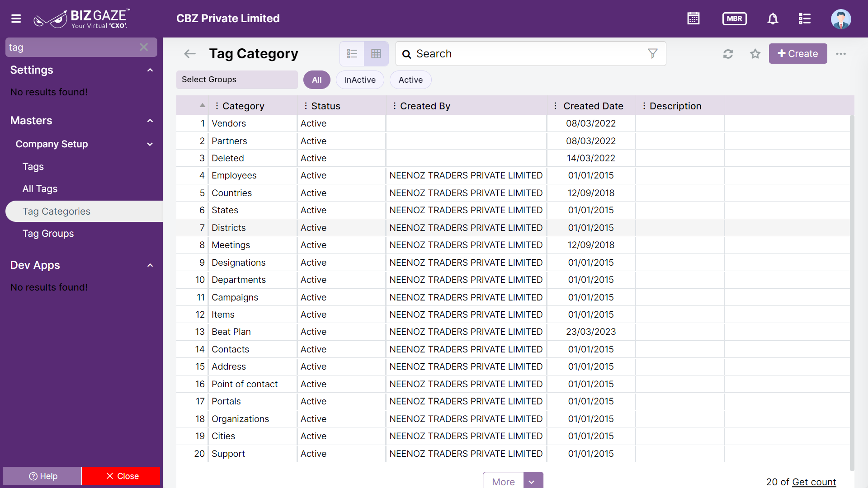Click the CBZ Private Limited title
Screen dimensions: 868x488
click(228, 19)
